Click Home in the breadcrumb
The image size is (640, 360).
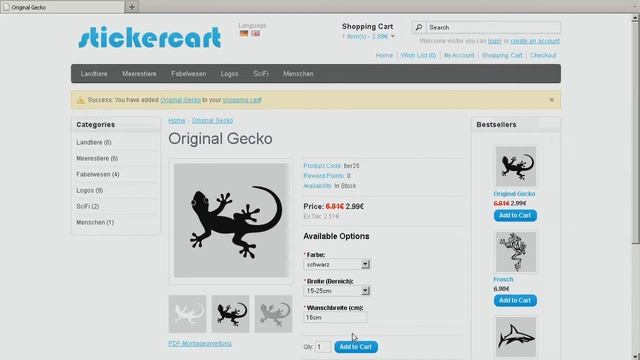pyautogui.click(x=177, y=120)
